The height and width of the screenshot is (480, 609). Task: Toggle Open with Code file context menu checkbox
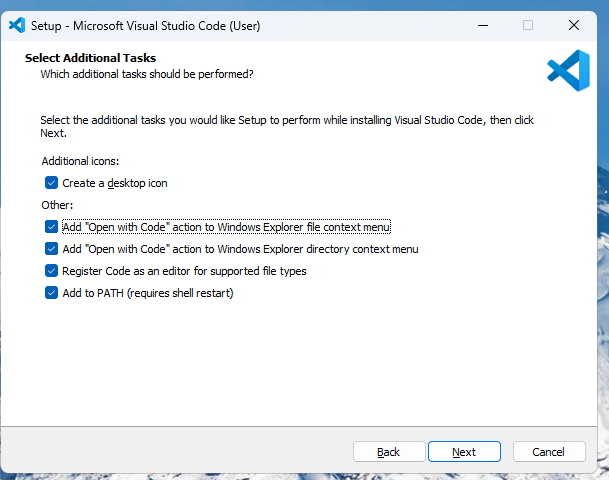pyautogui.click(x=51, y=227)
